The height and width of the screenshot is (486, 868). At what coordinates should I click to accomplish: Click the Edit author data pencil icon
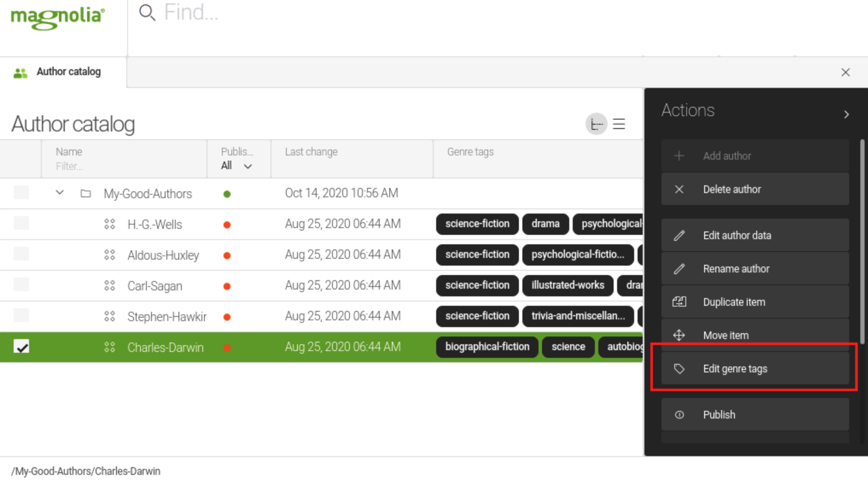(680, 236)
